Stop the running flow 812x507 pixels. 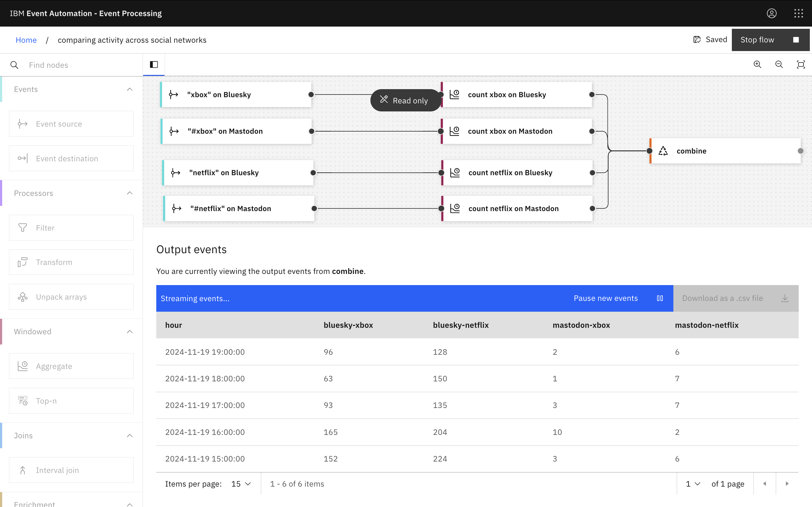coord(770,40)
